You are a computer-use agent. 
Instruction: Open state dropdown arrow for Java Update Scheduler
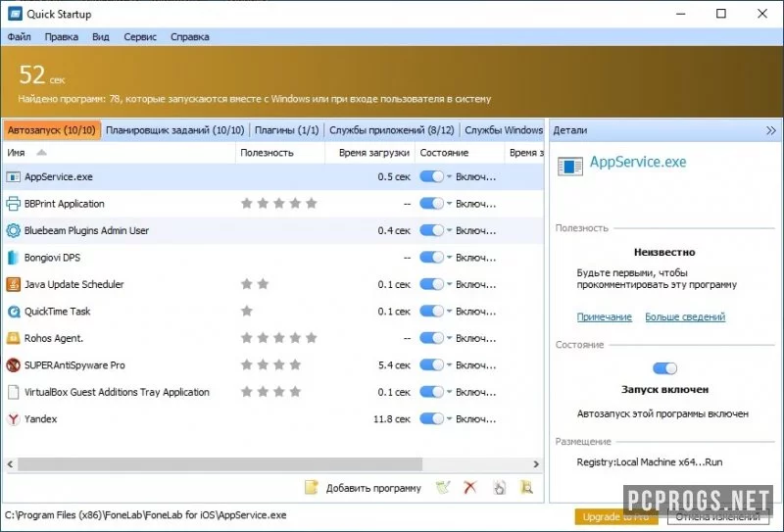(449, 284)
